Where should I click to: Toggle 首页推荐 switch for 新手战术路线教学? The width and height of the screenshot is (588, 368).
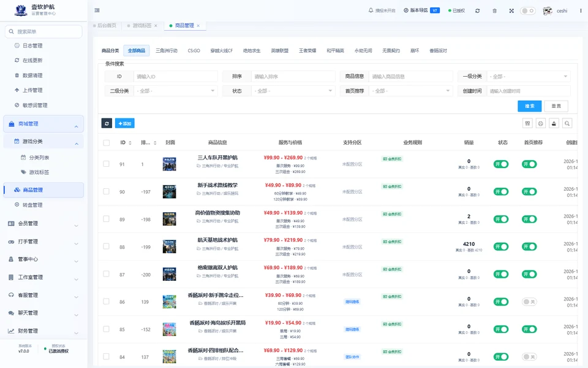tap(529, 191)
